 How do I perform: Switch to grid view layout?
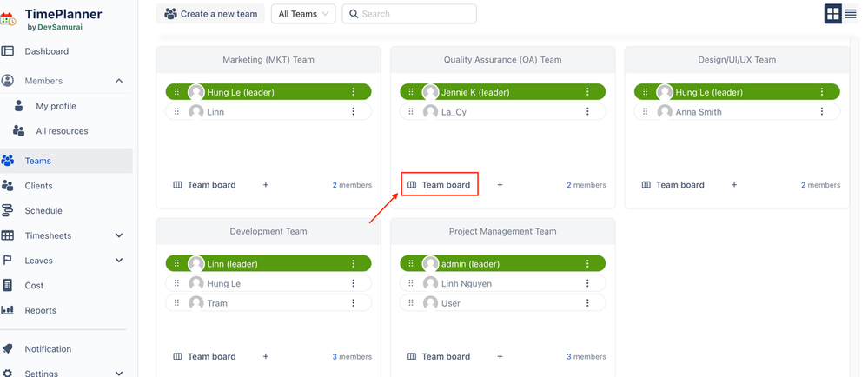tap(832, 14)
